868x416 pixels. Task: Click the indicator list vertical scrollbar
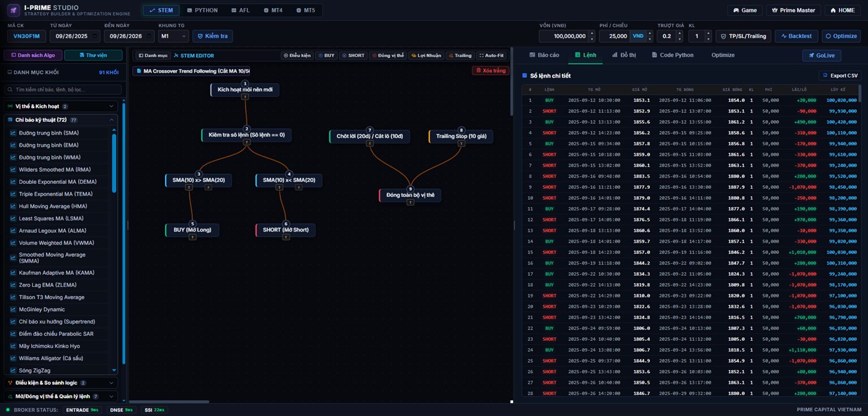pyautogui.click(x=114, y=163)
